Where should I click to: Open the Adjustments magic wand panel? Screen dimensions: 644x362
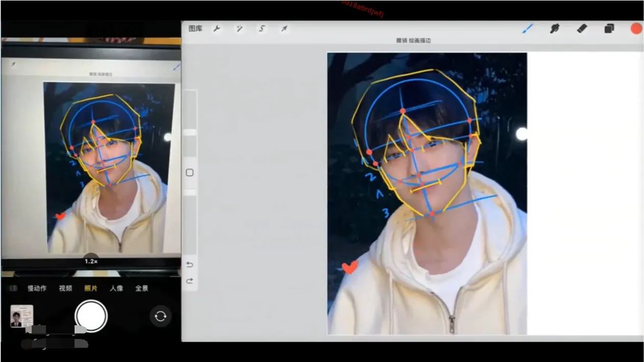click(239, 29)
